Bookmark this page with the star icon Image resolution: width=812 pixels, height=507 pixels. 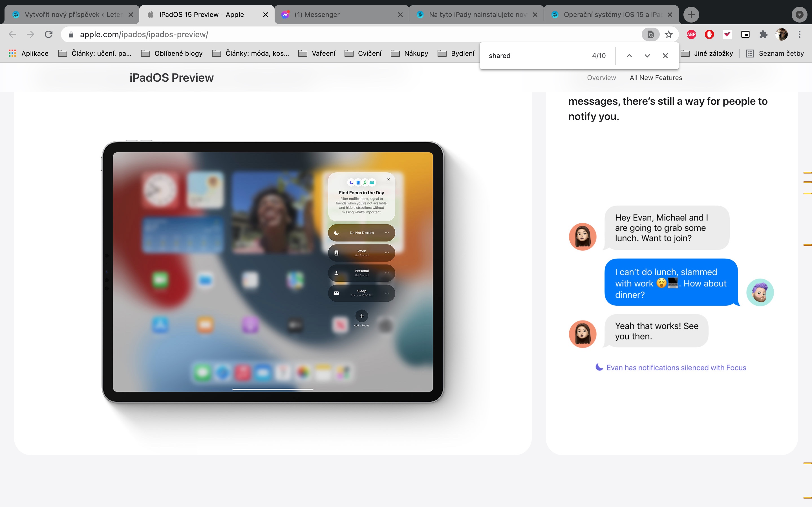pos(669,35)
